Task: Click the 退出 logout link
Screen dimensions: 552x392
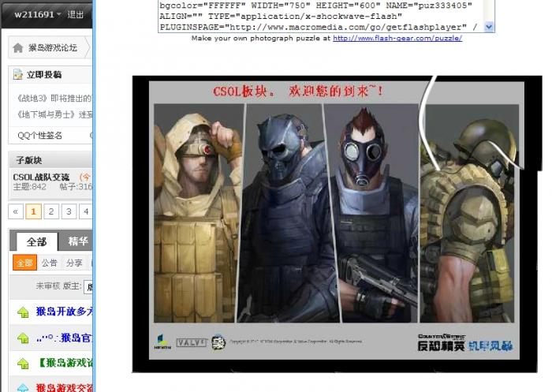Action: pyautogui.click(x=75, y=14)
